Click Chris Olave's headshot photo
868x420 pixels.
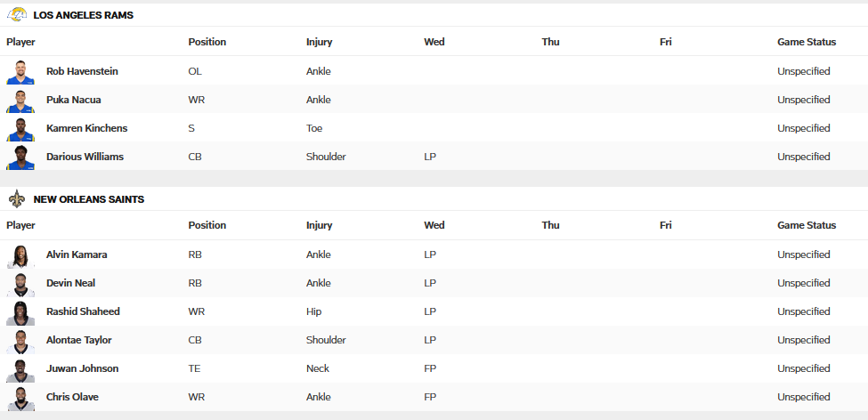coord(20,397)
